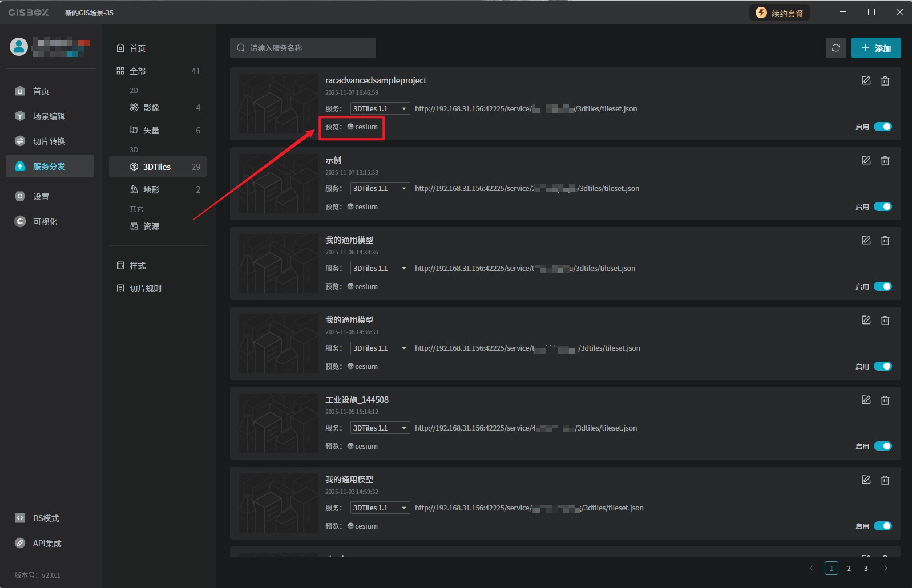Toggle off 启用 for the 示例 service
912x588 pixels.
(882, 206)
